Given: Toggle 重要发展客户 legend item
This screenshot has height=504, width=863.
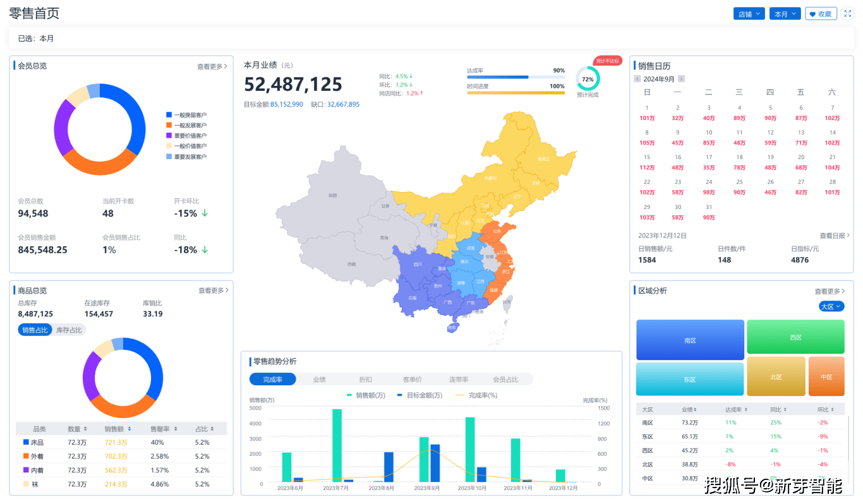Looking at the screenshot, I should [x=186, y=157].
